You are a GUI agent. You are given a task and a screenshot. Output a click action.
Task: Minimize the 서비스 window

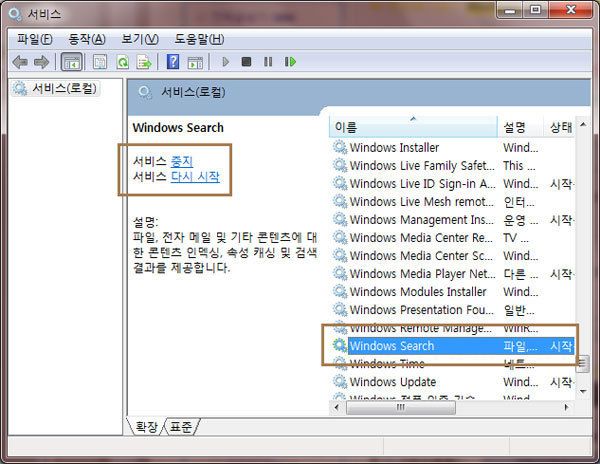click(510, 10)
